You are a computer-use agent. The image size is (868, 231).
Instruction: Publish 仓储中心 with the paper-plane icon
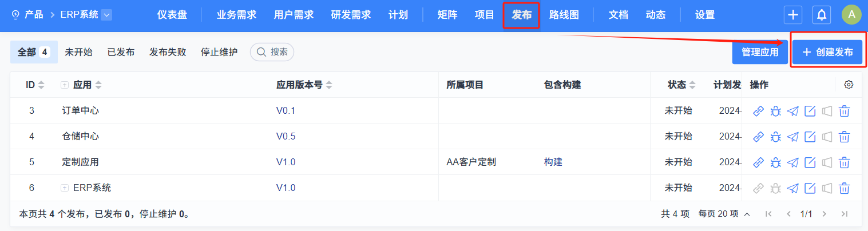point(792,137)
